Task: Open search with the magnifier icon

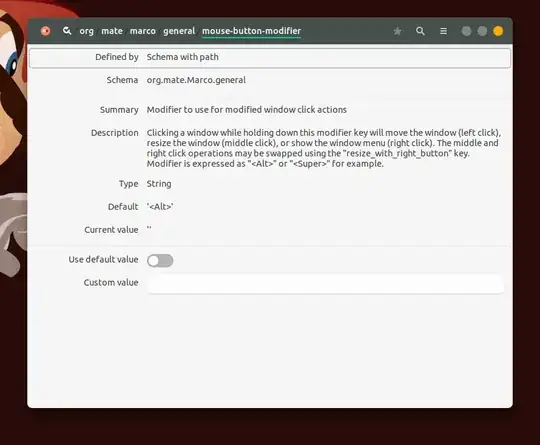Action: pyautogui.click(x=420, y=31)
